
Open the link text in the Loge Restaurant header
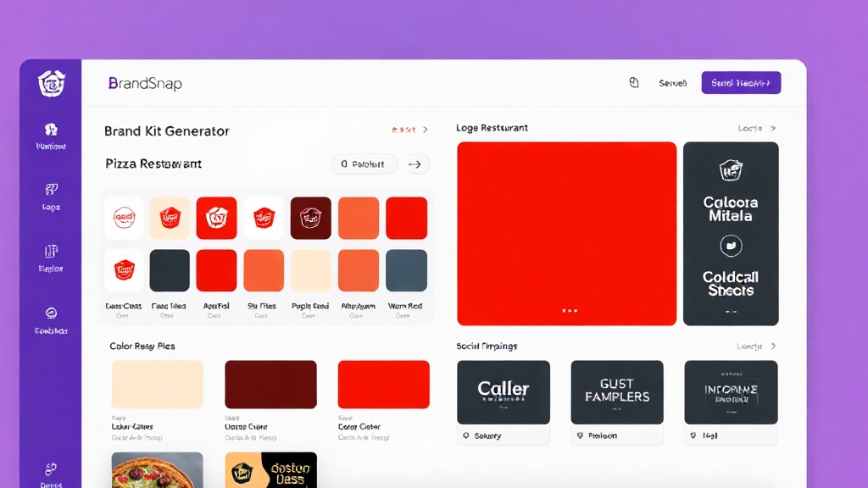pos(750,128)
